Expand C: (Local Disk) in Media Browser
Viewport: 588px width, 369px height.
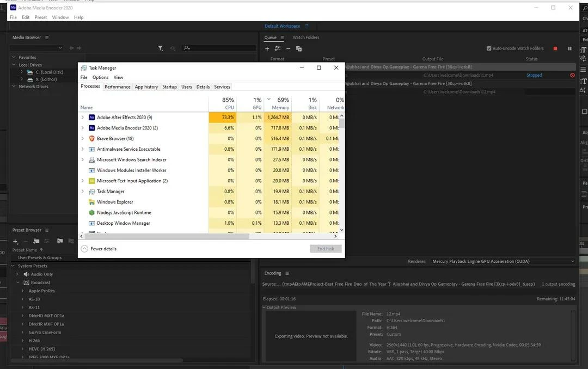coord(22,72)
